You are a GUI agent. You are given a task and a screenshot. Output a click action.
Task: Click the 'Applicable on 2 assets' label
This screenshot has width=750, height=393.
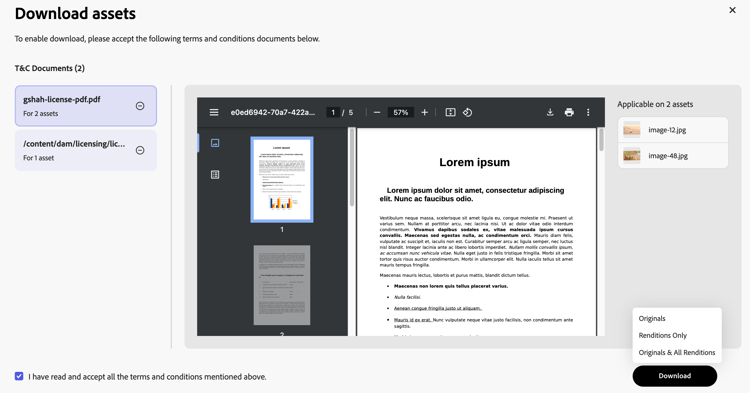click(x=655, y=104)
